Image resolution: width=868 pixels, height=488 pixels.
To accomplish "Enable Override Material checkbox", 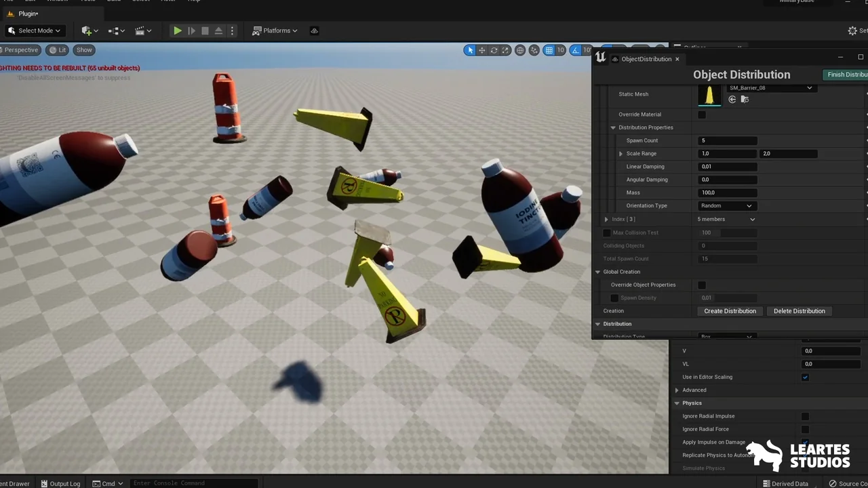I will (702, 115).
